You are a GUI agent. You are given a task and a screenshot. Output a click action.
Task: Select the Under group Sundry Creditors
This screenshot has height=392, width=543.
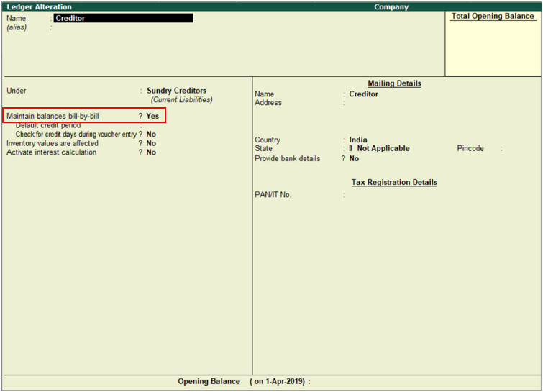177,91
